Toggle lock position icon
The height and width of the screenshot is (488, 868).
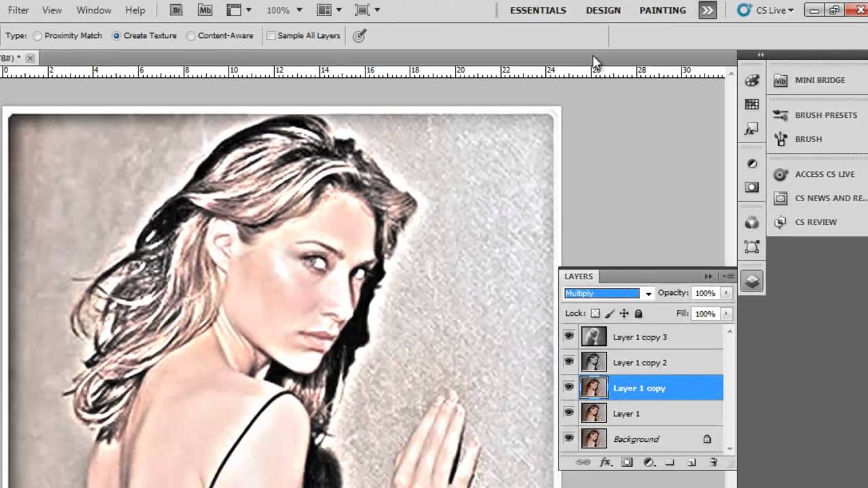point(624,314)
